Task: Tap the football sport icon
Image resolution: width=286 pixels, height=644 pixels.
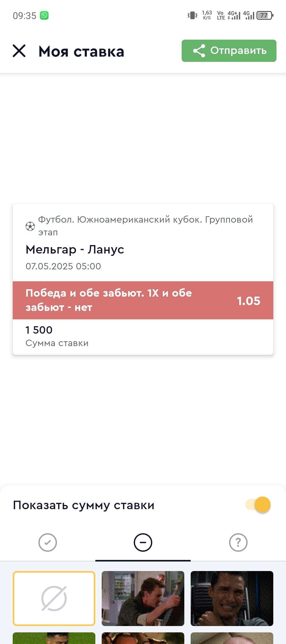Action: [x=30, y=226]
